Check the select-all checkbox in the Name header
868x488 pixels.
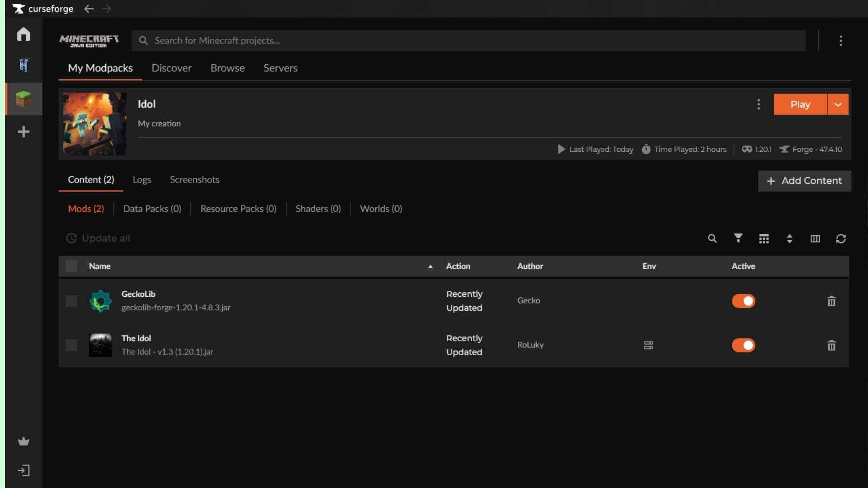(x=71, y=266)
